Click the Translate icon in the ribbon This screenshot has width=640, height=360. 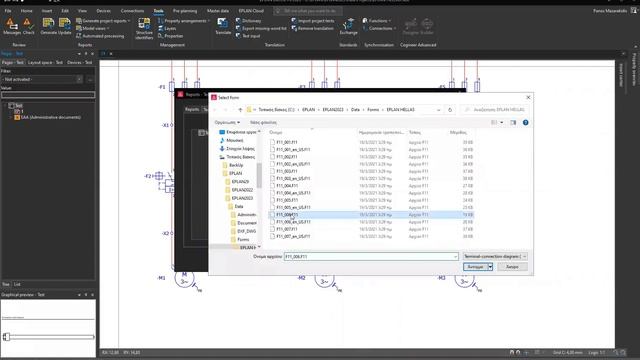223,26
